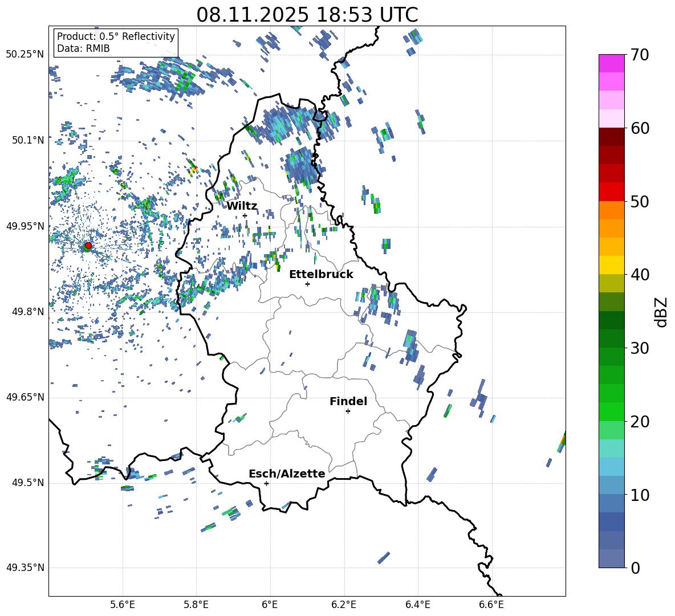675x616 pixels.
Task: Click the dBZ colorbar axis label
Action: coord(661,312)
